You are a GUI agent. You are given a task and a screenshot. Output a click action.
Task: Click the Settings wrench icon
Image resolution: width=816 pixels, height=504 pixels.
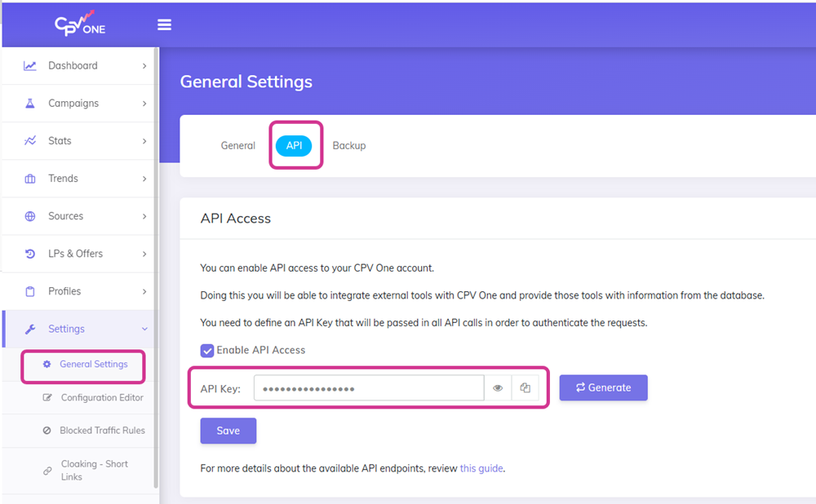(32, 328)
